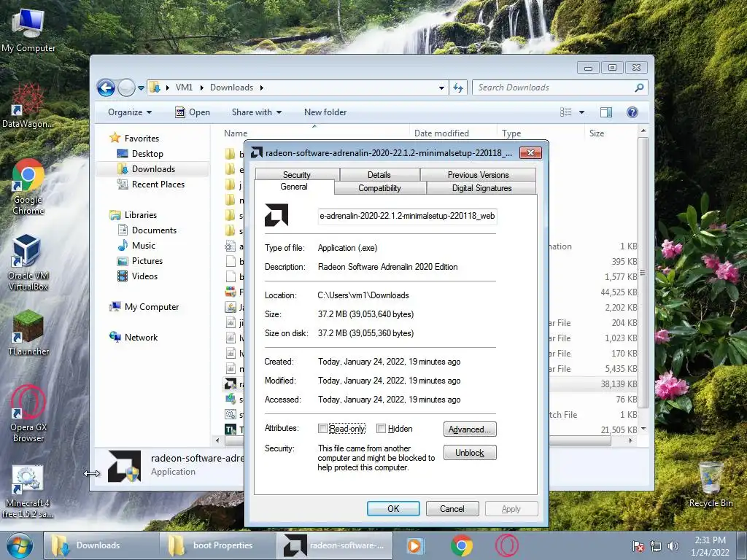Switch to the Security tab
This screenshot has width=747, height=560.
[x=297, y=175]
